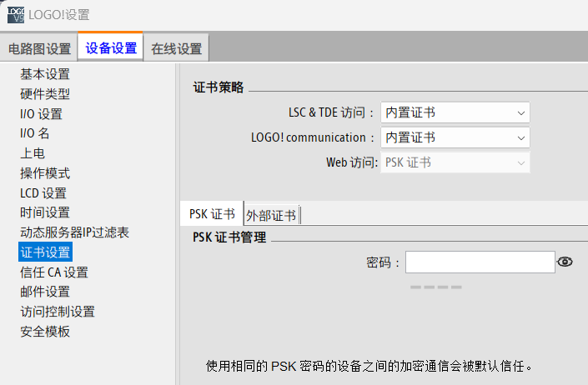The width and height of the screenshot is (588, 385).
Task: Open 邮件设置 in the sidebar
Action: click(45, 292)
